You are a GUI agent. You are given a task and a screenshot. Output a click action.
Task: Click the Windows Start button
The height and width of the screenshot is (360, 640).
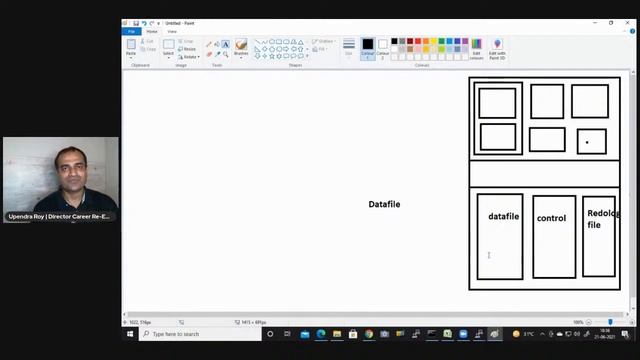click(130, 334)
